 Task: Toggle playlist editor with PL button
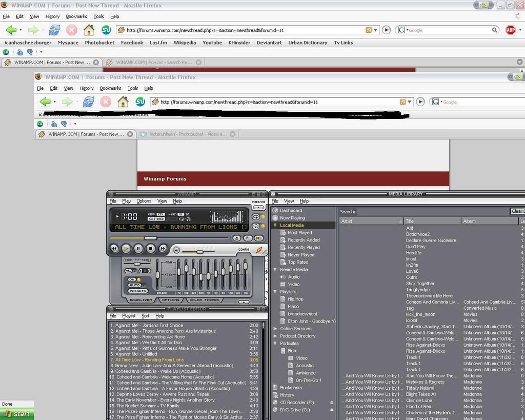(248, 238)
